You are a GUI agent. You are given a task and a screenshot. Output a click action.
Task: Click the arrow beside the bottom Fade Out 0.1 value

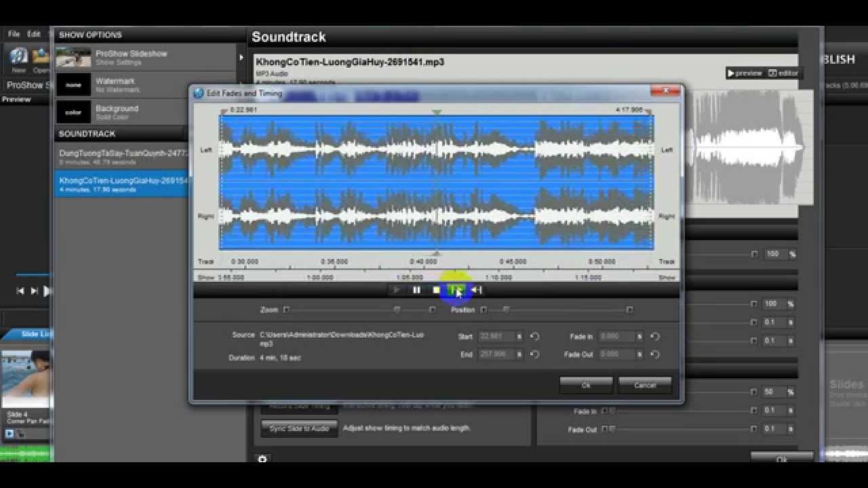pos(754,429)
